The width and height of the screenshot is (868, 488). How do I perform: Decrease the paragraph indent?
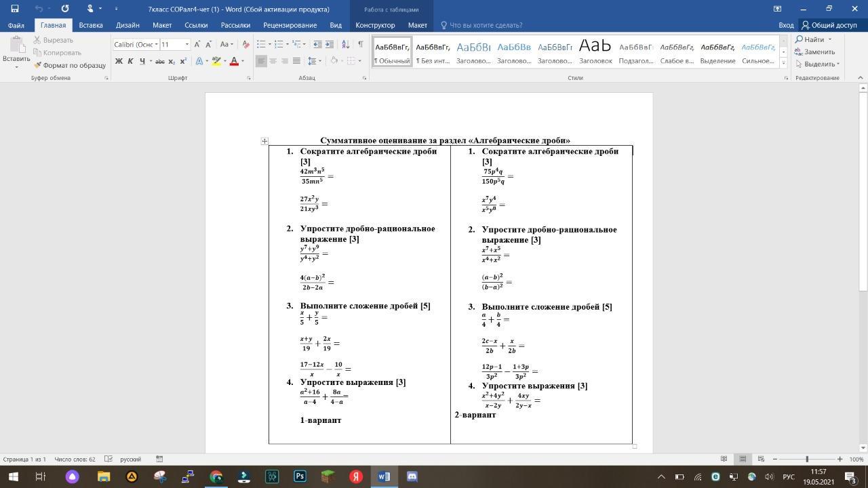coord(317,44)
